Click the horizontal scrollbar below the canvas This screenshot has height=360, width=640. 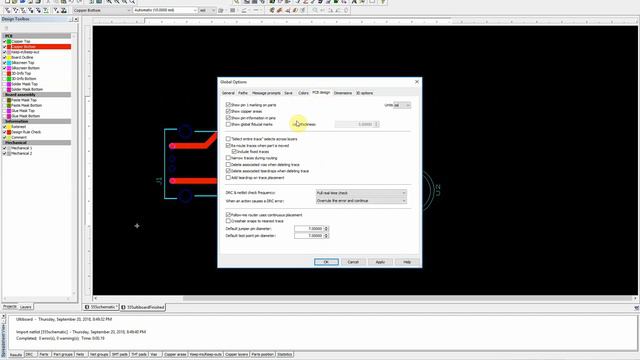(x=365, y=298)
